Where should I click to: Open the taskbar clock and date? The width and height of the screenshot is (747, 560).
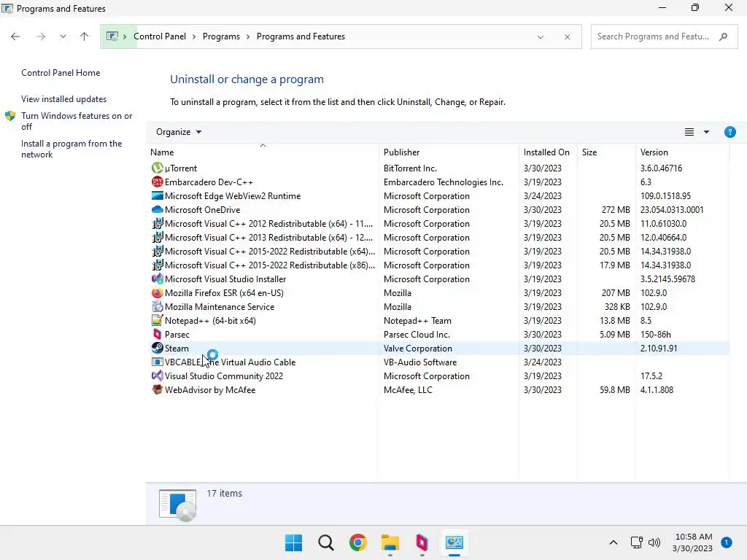(x=693, y=542)
